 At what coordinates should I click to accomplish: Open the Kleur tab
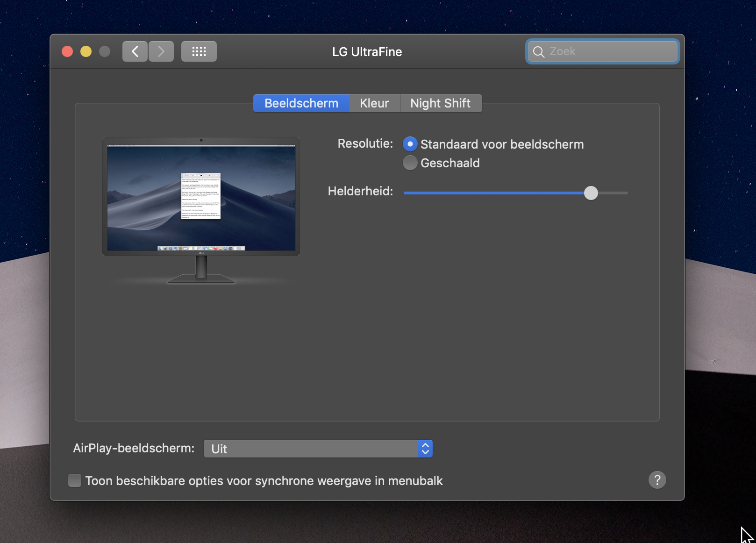pyautogui.click(x=374, y=103)
